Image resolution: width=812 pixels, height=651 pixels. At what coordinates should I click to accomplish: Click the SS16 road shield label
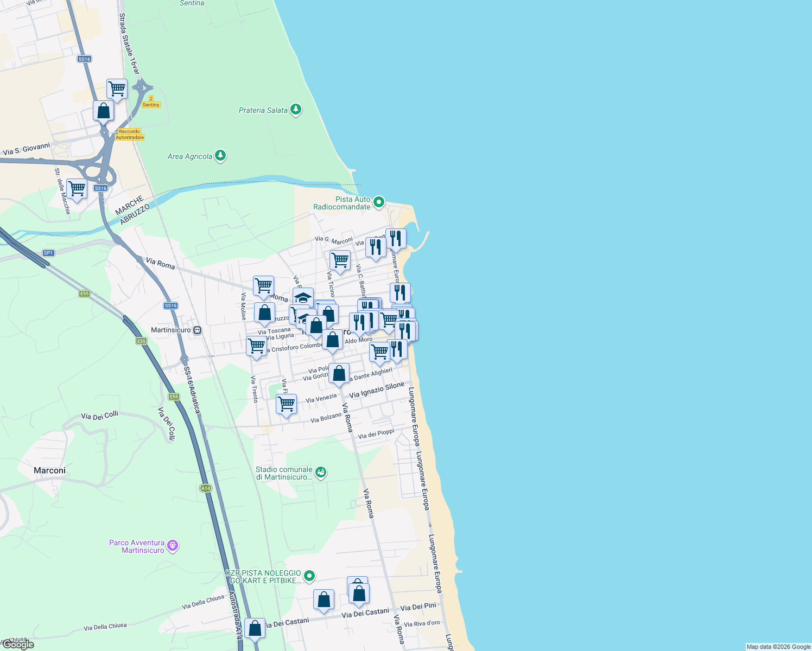(101, 189)
